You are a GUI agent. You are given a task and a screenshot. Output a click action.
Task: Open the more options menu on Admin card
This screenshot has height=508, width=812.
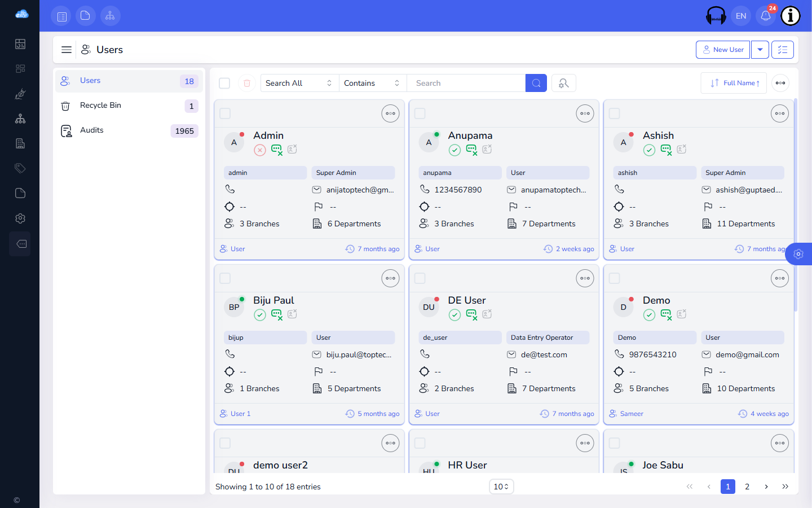(x=390, y=113)
